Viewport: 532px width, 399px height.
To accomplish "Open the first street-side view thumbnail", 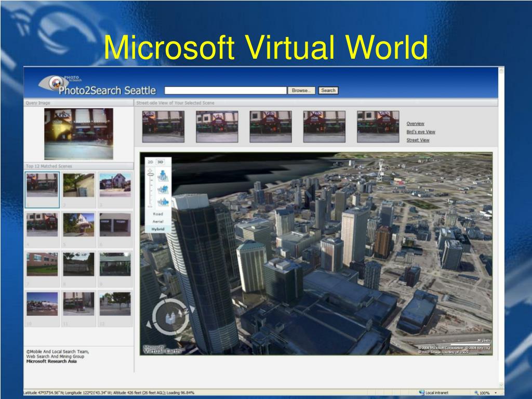I will [164, 126].
